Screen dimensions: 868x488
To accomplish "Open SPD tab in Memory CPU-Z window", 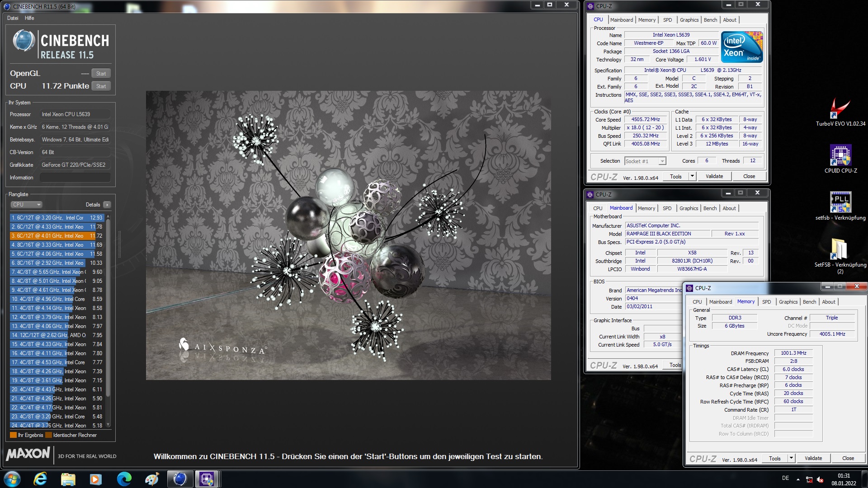I will 767,302.
